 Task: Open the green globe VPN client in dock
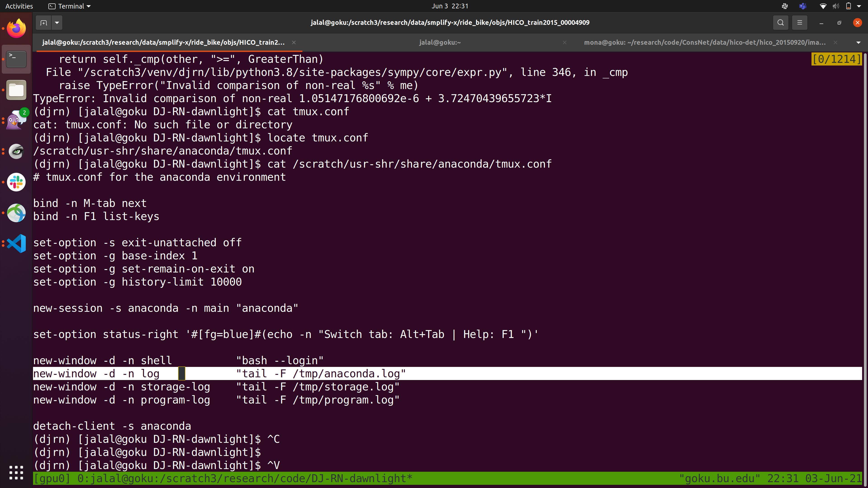[16, 213]
